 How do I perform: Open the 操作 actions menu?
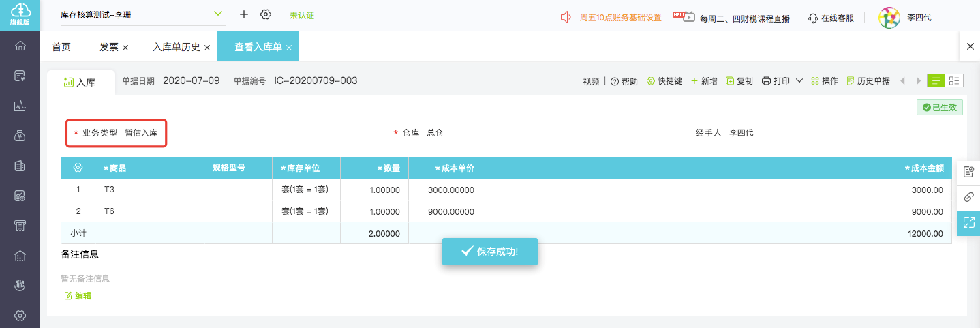click(824, 81)
